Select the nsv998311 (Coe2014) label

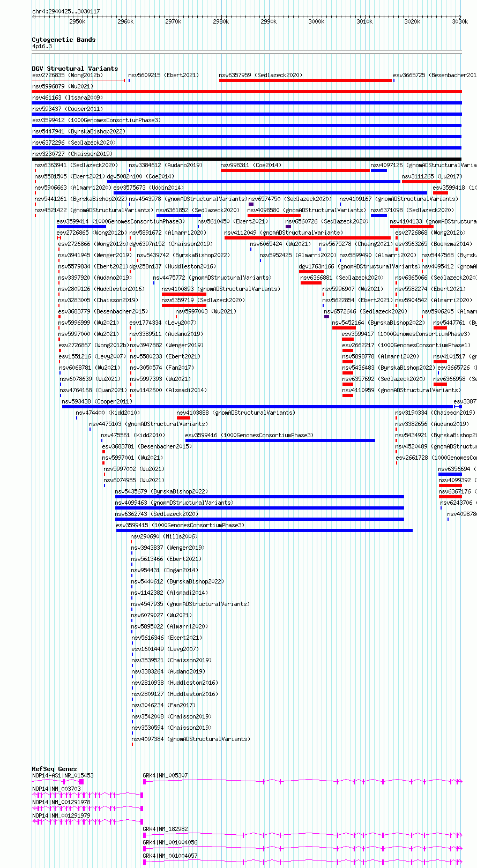[x=251, y=166]
